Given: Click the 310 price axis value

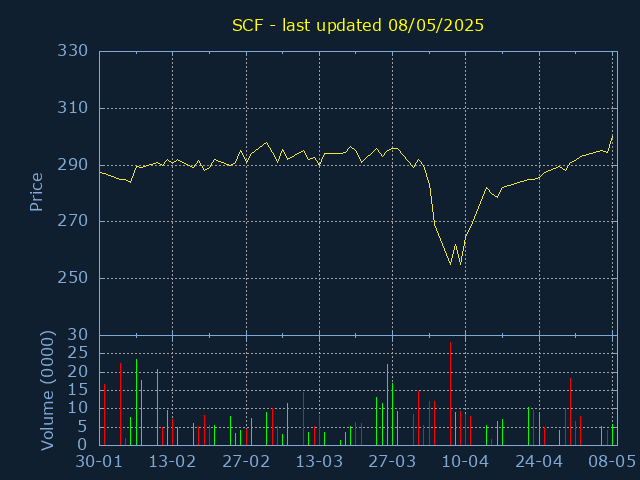Looking at the screenshot, I should click(x=73, y=108).
